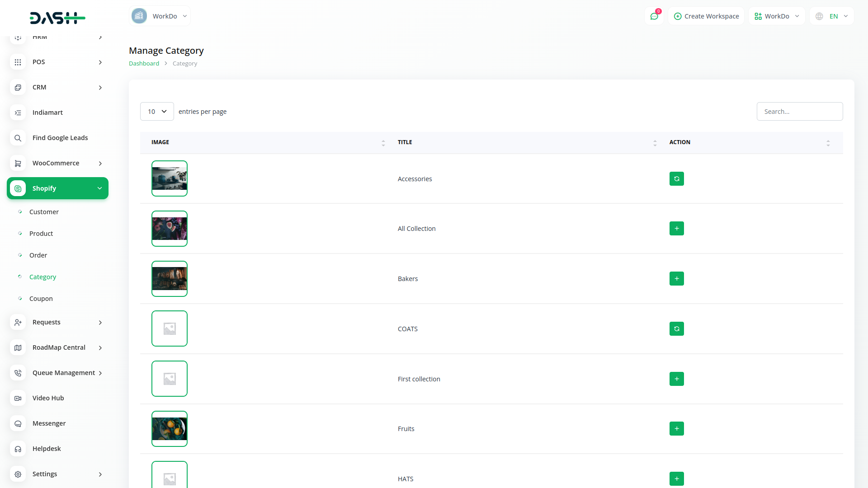Image resolution: width=868 pixels, height=488 pixels.
Task: Click the category Search field
Action: pos(799,112)
